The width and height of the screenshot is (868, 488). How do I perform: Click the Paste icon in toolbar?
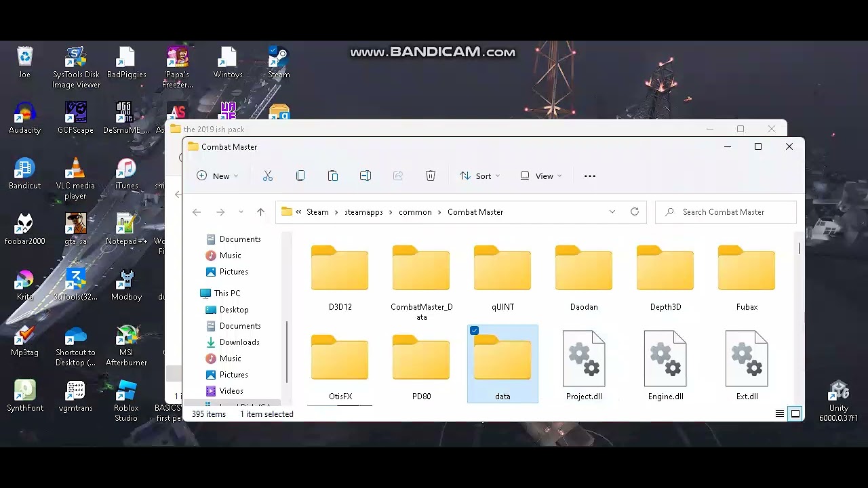333,176
